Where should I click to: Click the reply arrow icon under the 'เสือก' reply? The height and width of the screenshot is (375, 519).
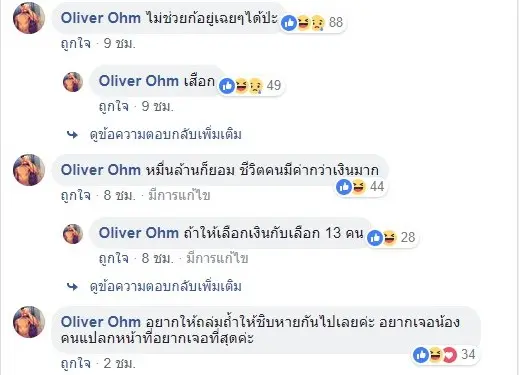(73, 135)
